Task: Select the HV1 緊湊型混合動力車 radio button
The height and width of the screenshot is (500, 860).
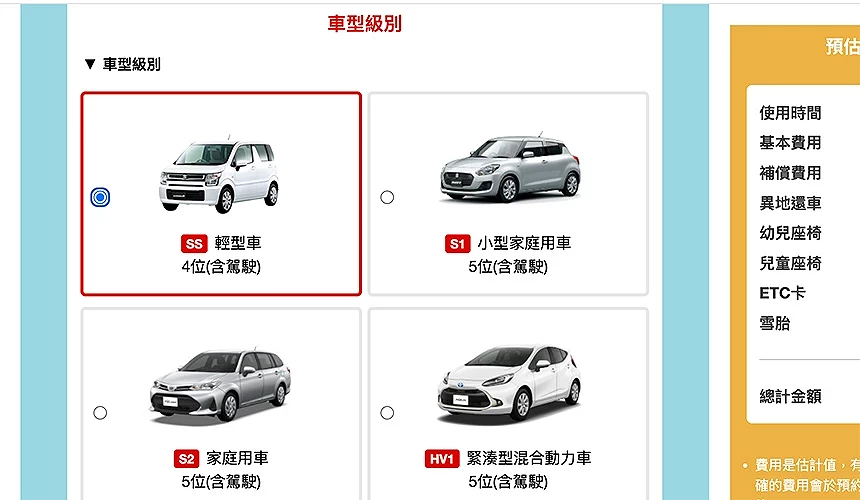Action: 387,413
